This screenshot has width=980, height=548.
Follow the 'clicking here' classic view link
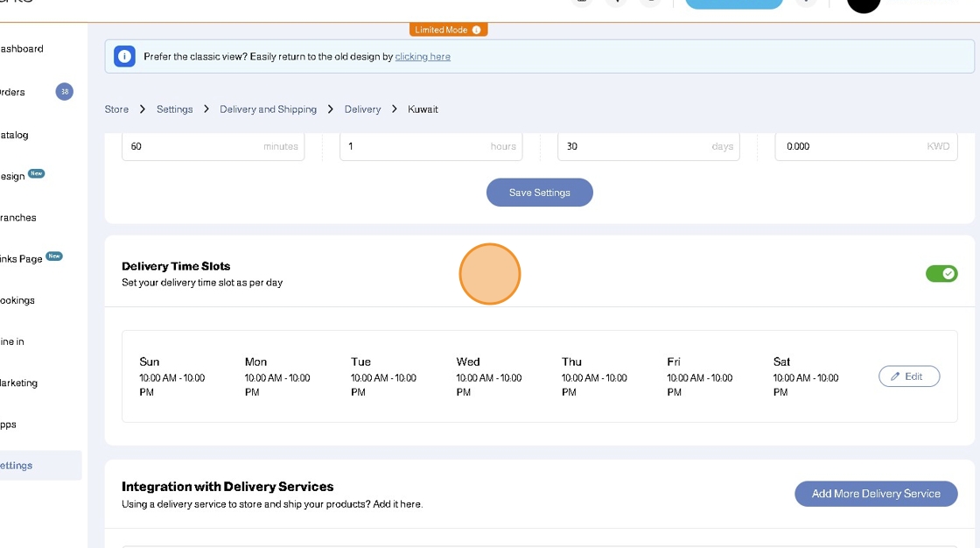(423, 57)
